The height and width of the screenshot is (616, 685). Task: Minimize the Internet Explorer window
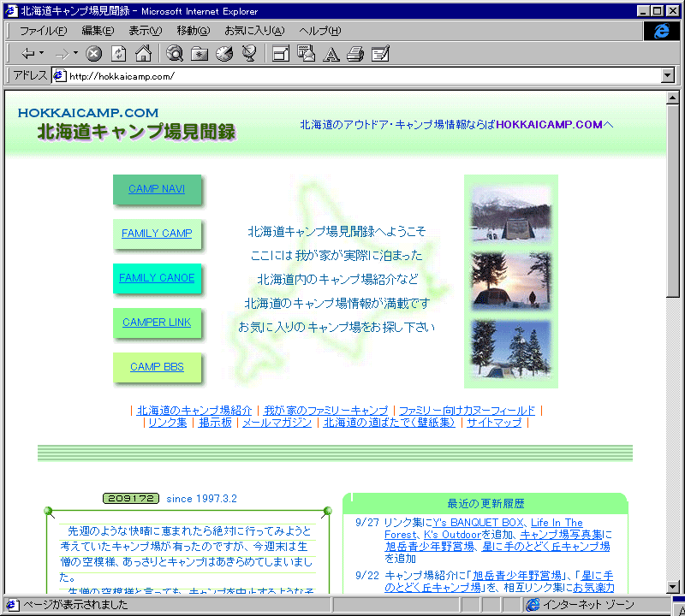pos(643,11)
